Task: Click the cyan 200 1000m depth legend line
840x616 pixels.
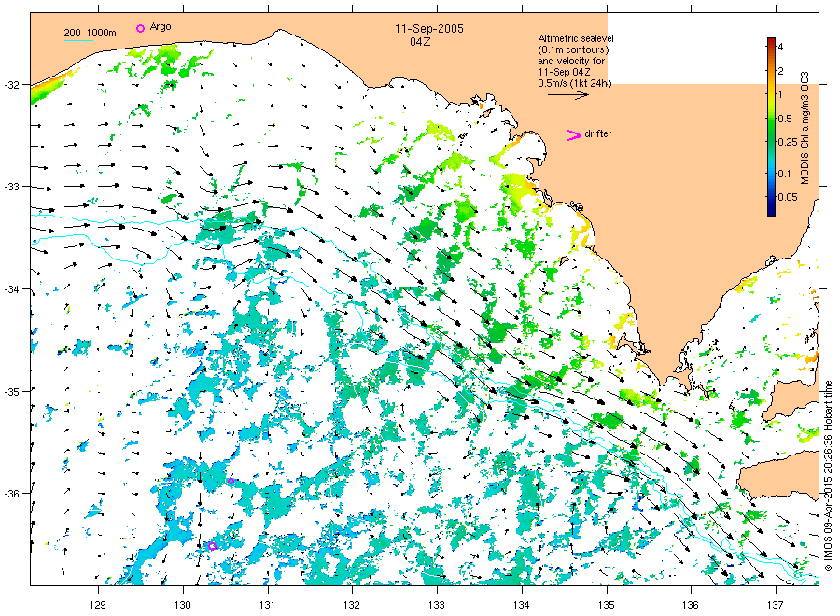Action: 78,40
